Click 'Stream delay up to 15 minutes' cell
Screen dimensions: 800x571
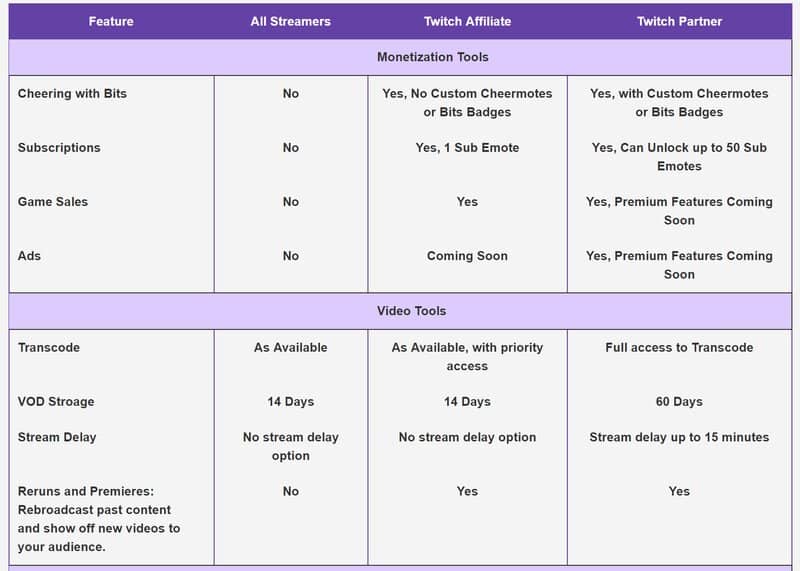[679, 437]
